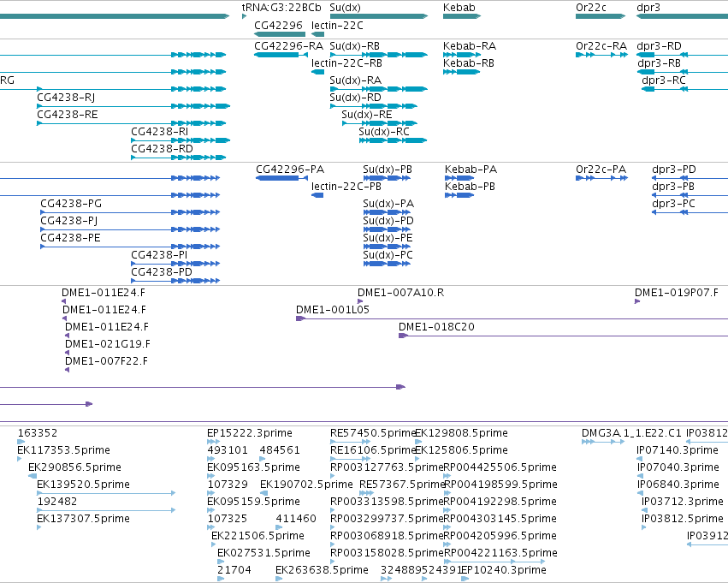Viewport: 728px width, 583px height.
Task: Select transcript CG42296-RA
Action: pos(281,55)
